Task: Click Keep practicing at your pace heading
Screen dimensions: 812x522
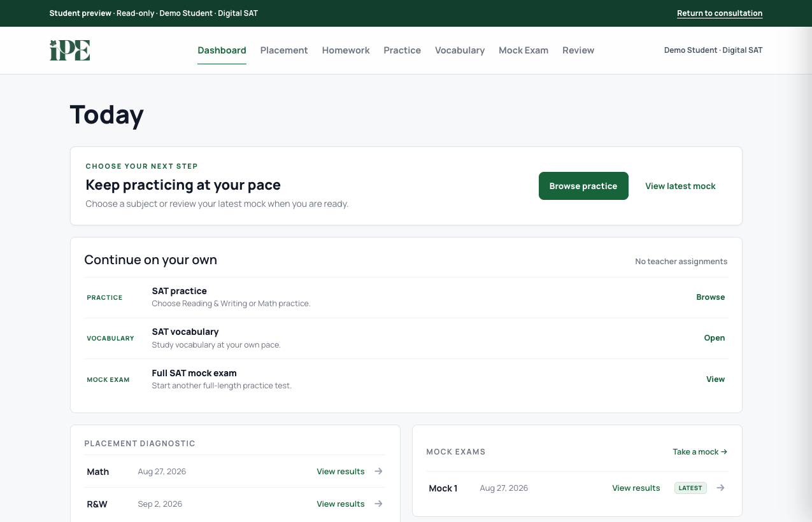Action: pyautogui.click(x=183, y=185)
